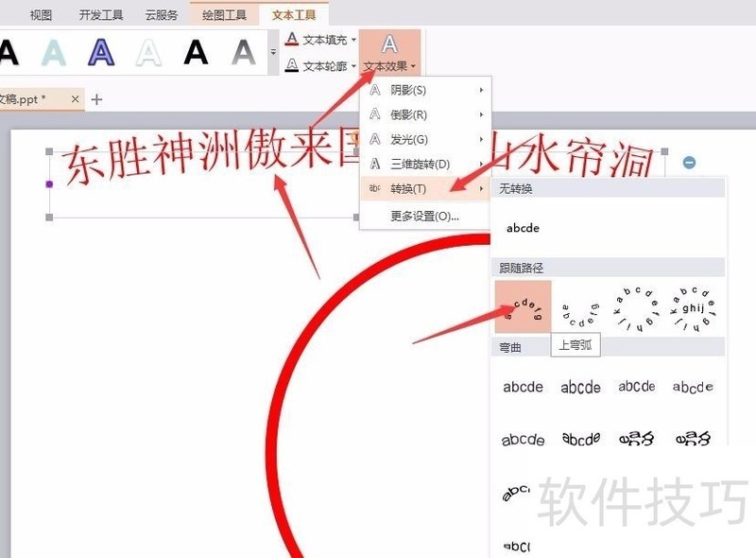Apply fourth warp effect in 弯曲 row one

pyautogui.click(x=694, y=387)
